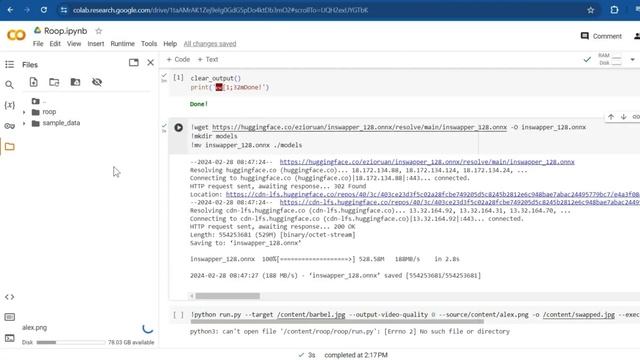Run the wget inswapper cell
The width and height of the screenshot is (640, 360).
coord(178,127)
